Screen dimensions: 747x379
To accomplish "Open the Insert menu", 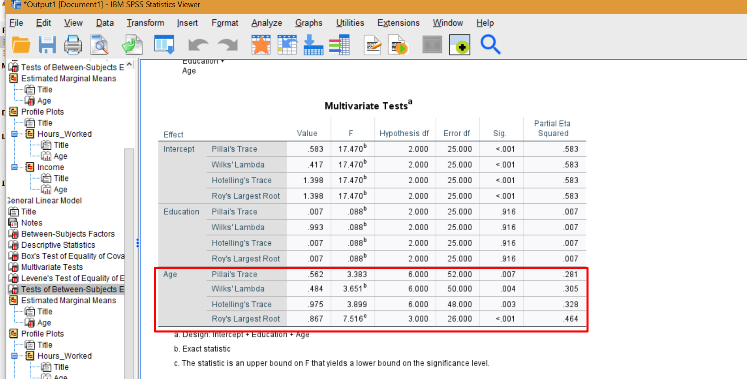I will (x=187, y=23).
